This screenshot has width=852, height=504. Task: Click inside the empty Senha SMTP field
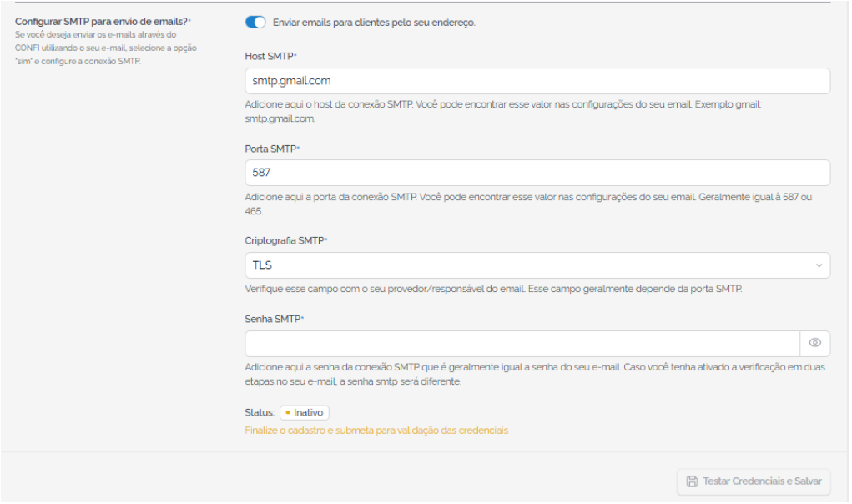click(x=522, y=344)
